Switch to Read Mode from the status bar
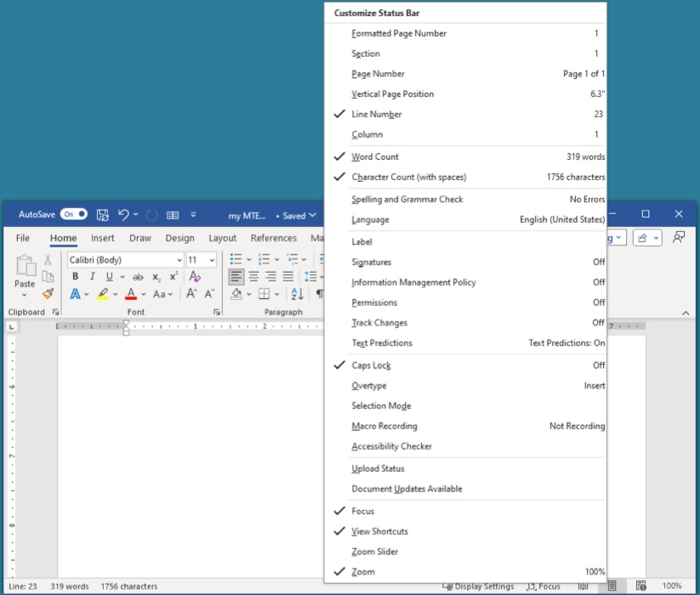This screenshot has height=595, width=700. 583,586
